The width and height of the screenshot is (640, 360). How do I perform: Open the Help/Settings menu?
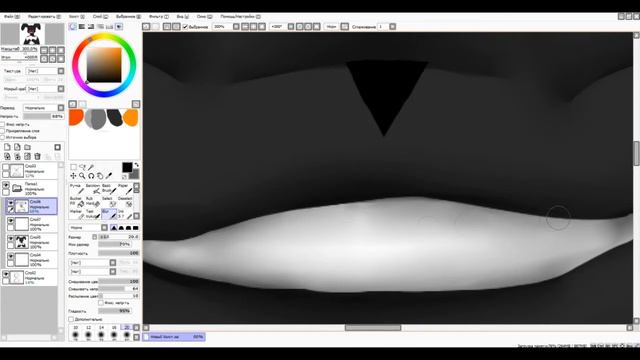(x=240, y=17)
